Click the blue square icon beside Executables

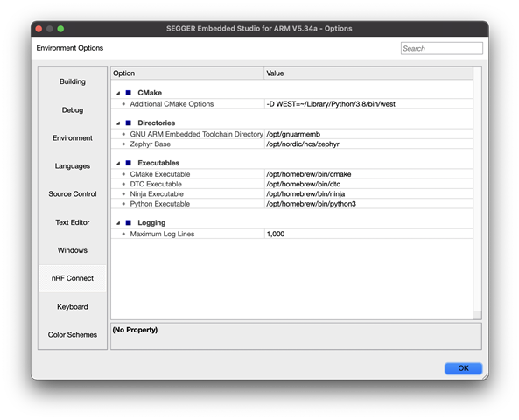[x=129, y=163]
